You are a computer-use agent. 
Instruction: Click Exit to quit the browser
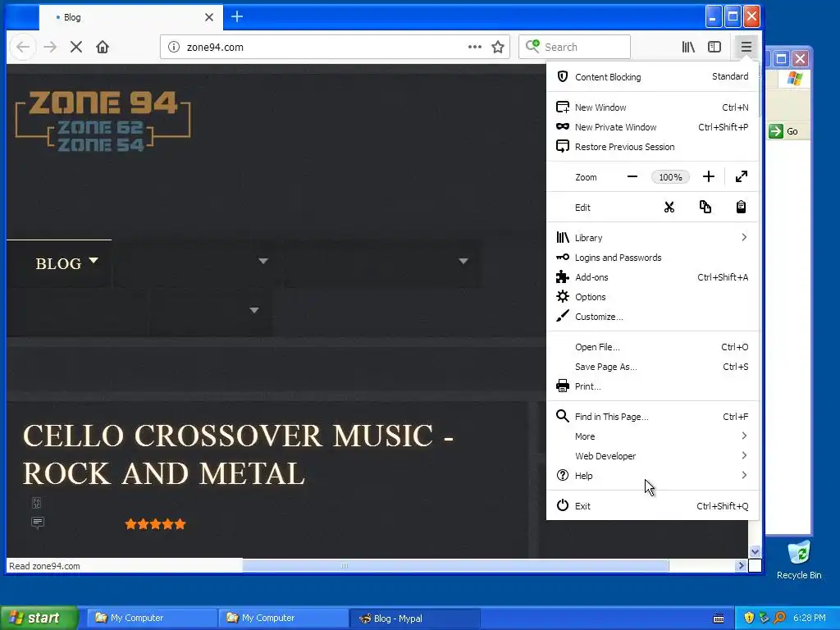point(652,505)
